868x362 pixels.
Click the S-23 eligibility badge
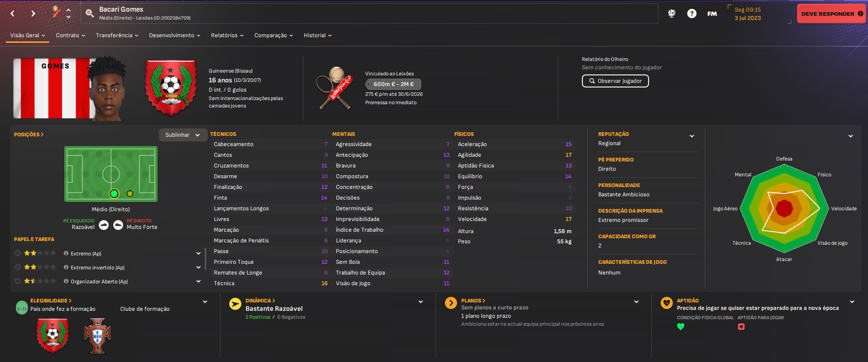click(x=22, y=308)
